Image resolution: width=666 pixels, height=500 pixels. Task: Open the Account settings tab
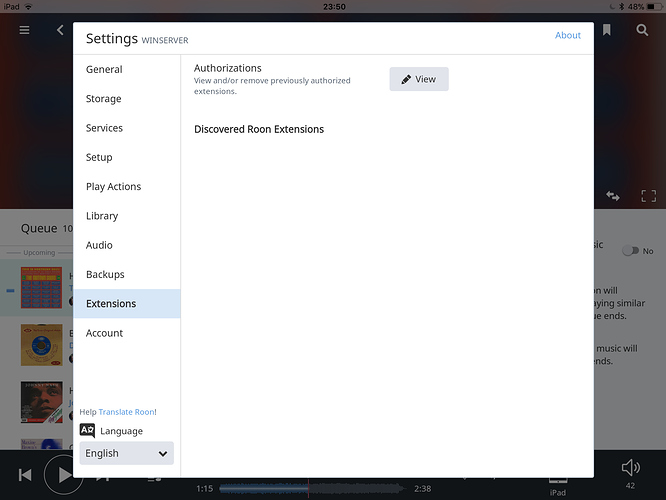tap(127, 333)
